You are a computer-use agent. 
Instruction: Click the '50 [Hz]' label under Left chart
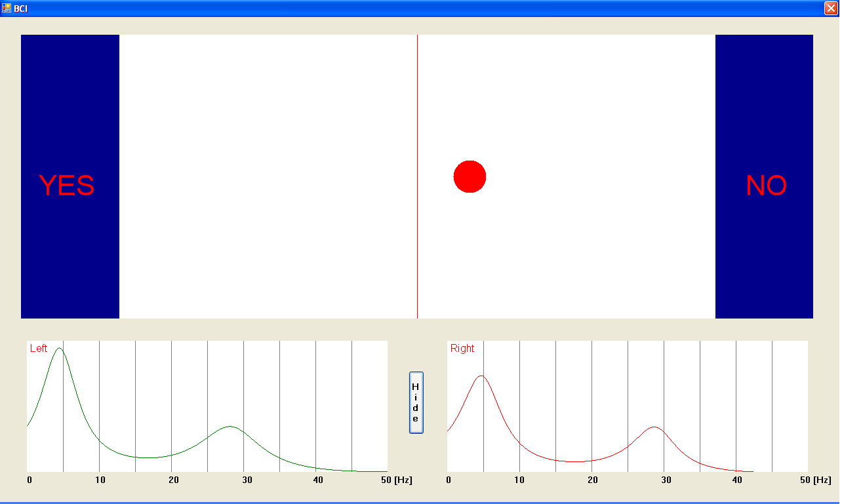(396, 480)
